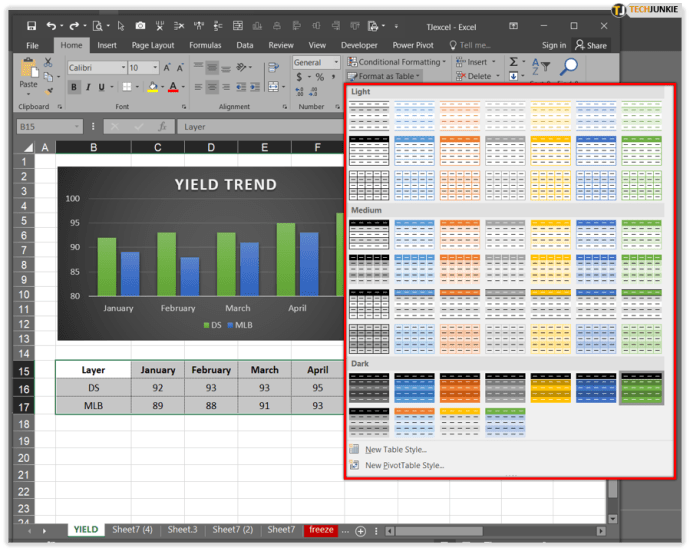Click Sign in link
The width and height of the screenshot is (690, 551).
554,45
